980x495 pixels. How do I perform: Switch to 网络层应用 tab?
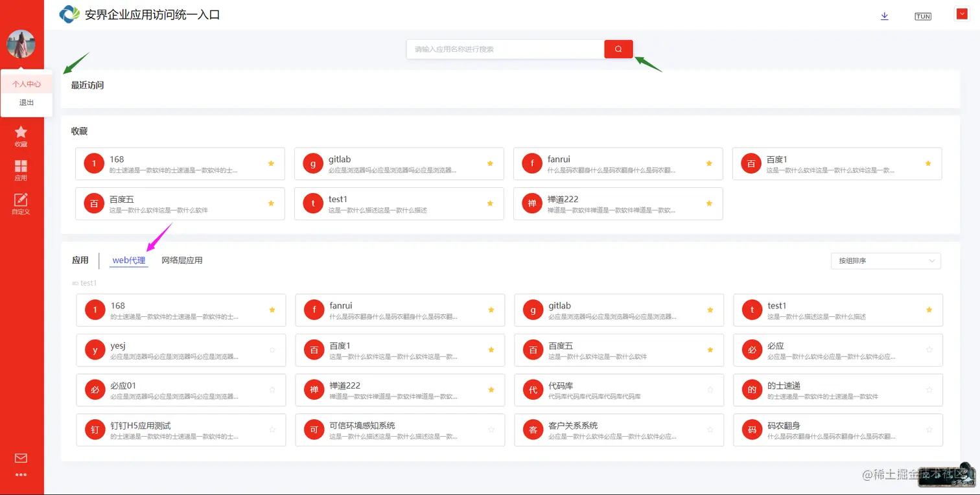[182, 260]
